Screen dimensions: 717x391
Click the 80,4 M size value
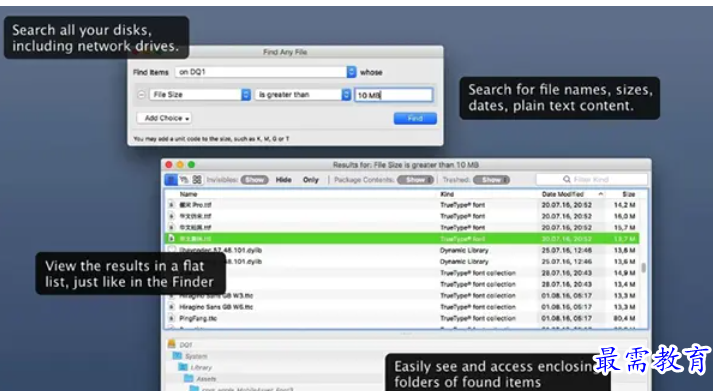point(625,318)
